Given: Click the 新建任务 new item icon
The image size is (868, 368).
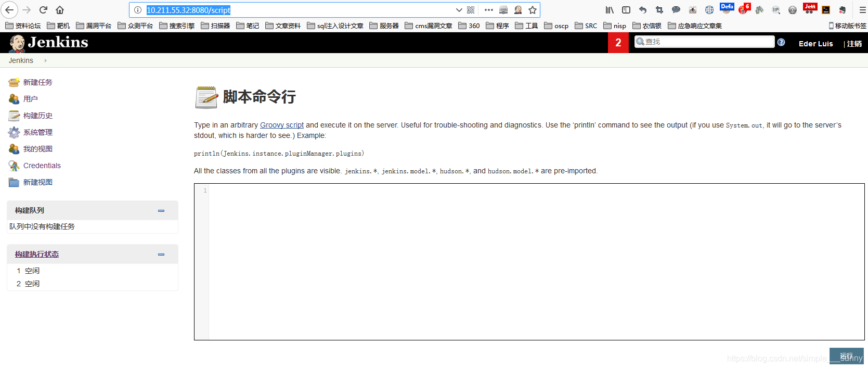Looking at the screenshot, I should (x=14, y=82).
